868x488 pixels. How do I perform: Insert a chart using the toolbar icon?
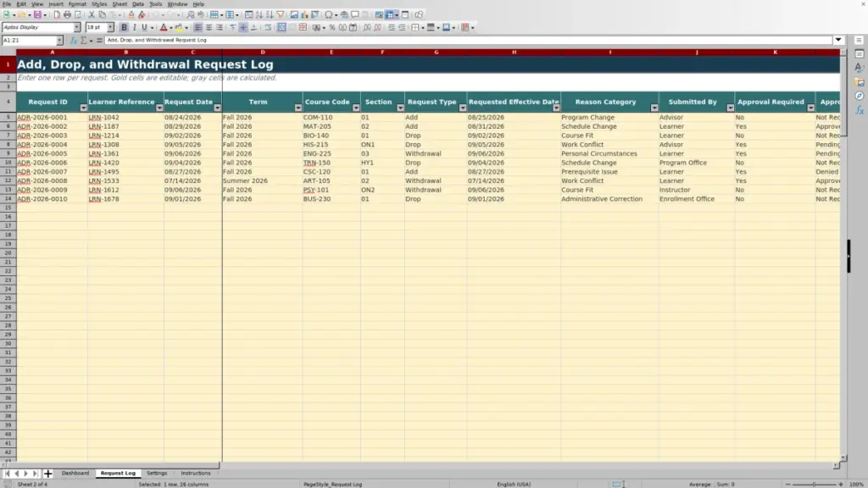click(304, 15)
